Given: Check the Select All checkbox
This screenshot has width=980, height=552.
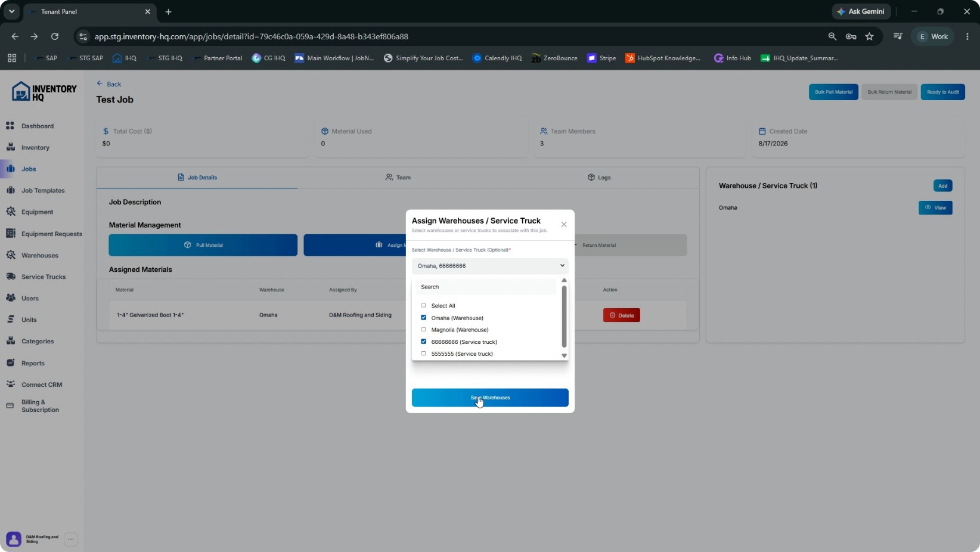Looking at the screenshot, I should pyautogui.click(x=424, y=305).
